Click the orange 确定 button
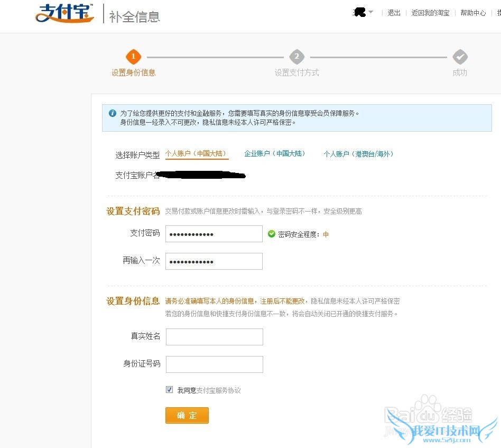The width and height of the screenshot is (501, 448). pos(187,415)
